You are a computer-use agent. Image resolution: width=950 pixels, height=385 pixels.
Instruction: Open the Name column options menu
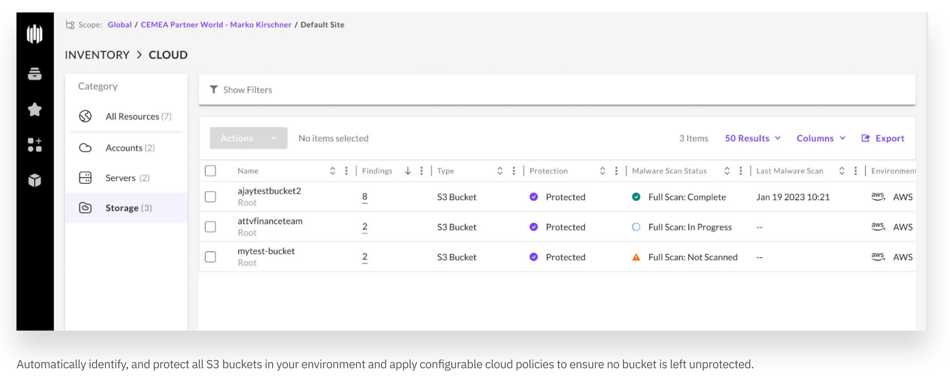click(x=347, y=171)
